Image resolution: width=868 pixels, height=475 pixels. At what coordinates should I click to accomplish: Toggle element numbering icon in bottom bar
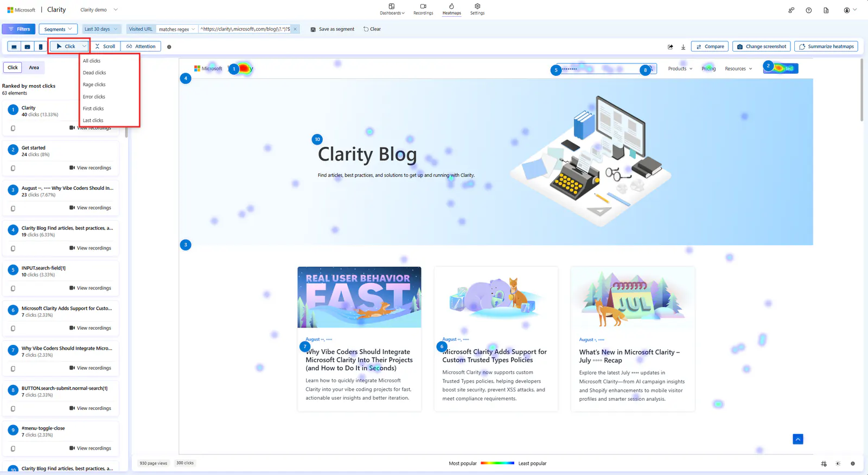(x=824, y=464)
